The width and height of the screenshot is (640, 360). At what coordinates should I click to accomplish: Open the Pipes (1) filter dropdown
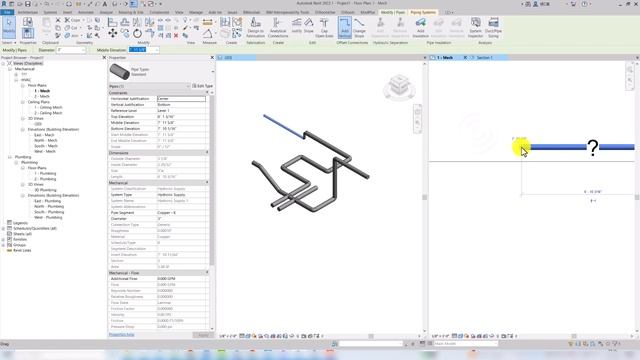(188, 86)
